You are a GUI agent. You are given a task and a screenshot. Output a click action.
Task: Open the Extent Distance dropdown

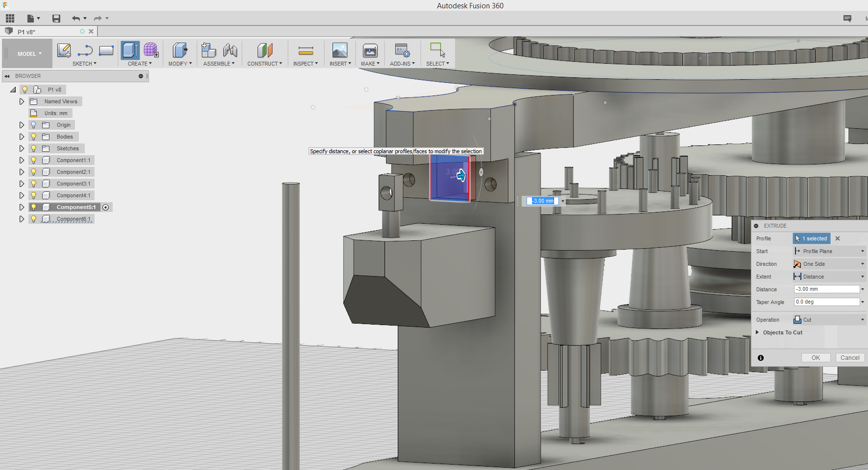pos(829,277)
